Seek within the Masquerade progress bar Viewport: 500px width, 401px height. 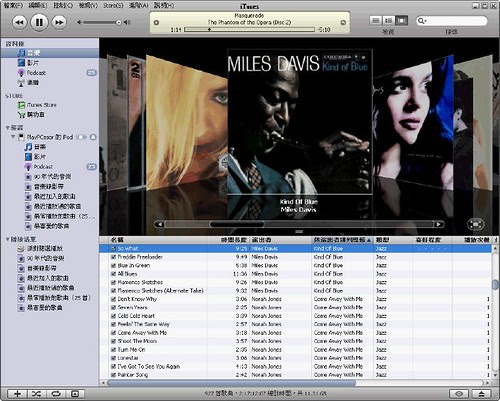click(x=249, y=30)
